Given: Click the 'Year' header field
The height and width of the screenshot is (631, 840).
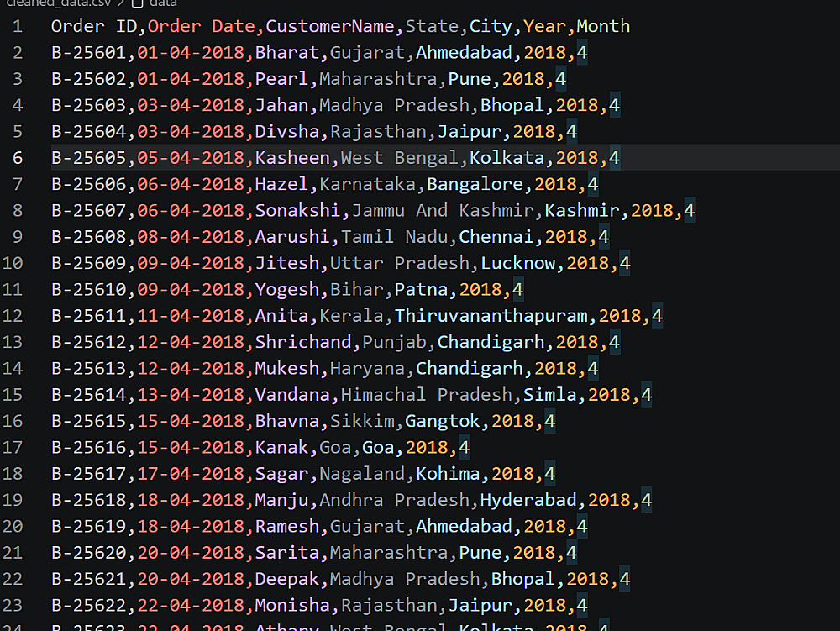Looking at the screenshot, I should point(544,26).
